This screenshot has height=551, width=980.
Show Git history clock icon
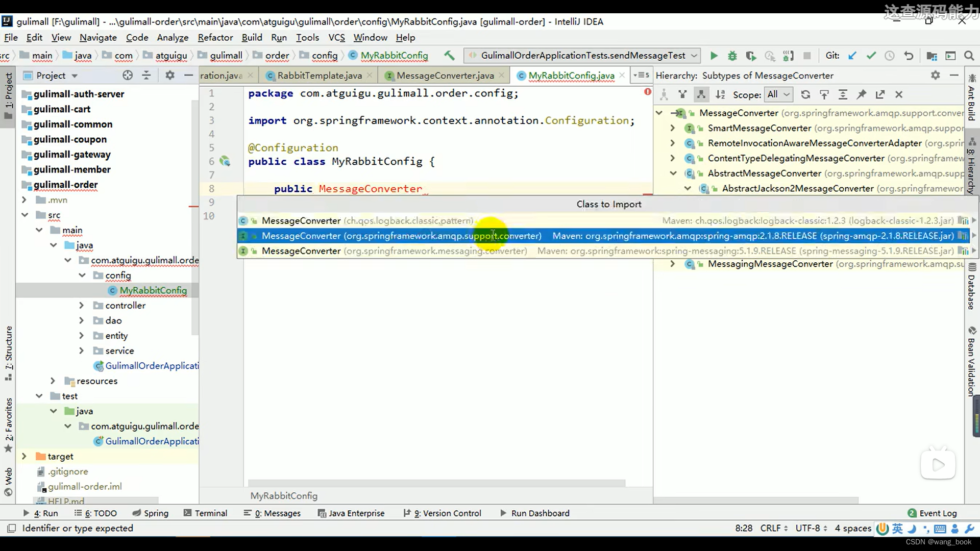pyautogui.click(x=890, y=56)
